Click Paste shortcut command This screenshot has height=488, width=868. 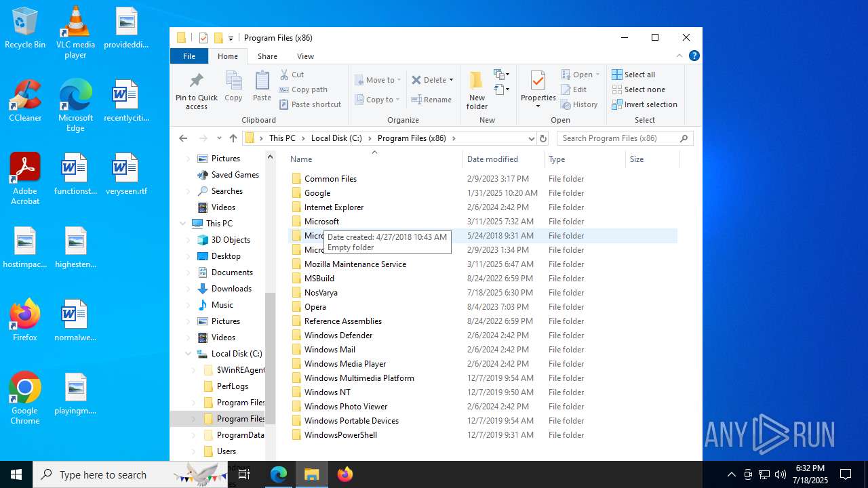coord(310,104)
